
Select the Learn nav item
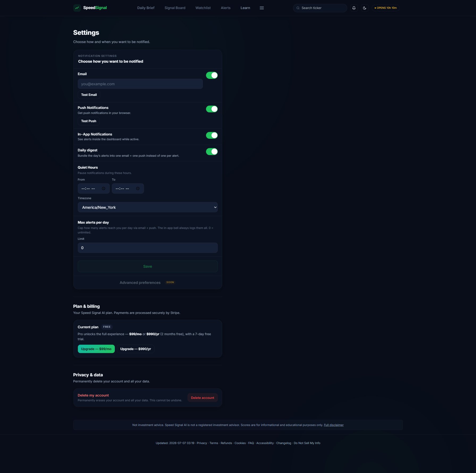point(245,8)
